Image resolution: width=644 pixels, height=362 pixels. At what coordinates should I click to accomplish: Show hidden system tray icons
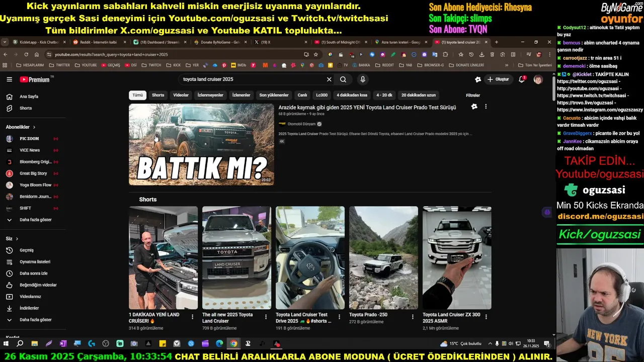tap(490, 344)
